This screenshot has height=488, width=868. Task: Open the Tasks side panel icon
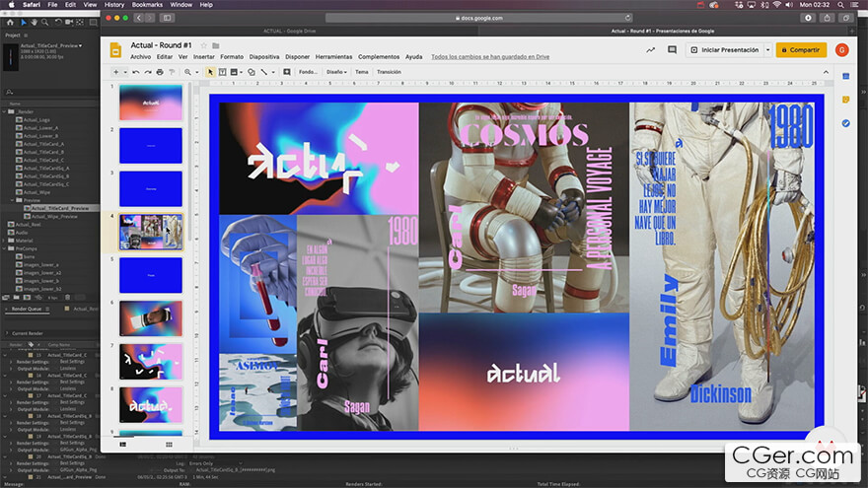tap(846, 123)
